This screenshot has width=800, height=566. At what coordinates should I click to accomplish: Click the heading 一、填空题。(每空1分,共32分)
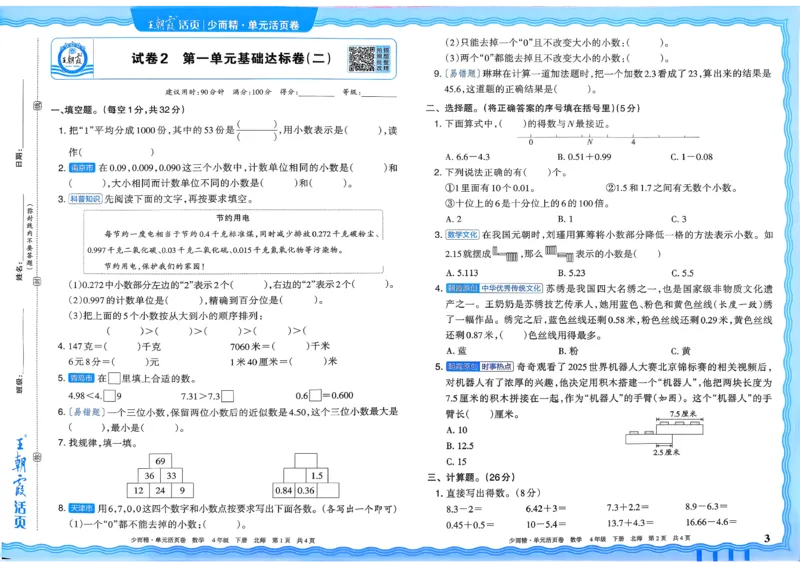coord(118,109)
